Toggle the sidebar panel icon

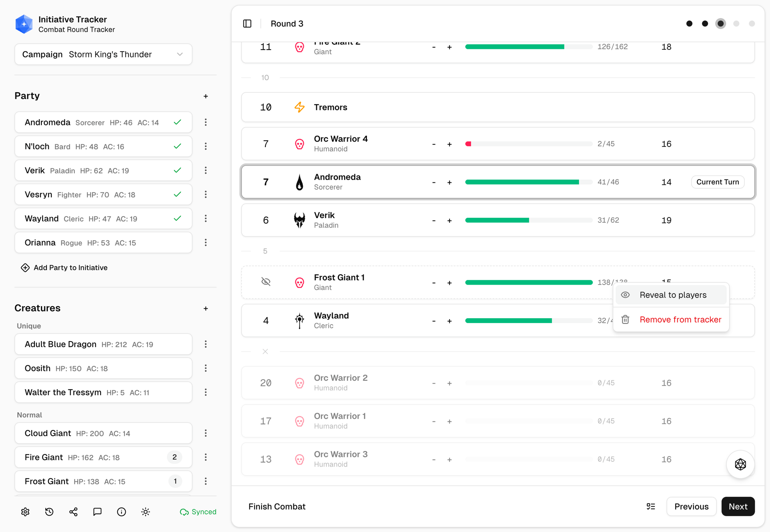(247, 24)
